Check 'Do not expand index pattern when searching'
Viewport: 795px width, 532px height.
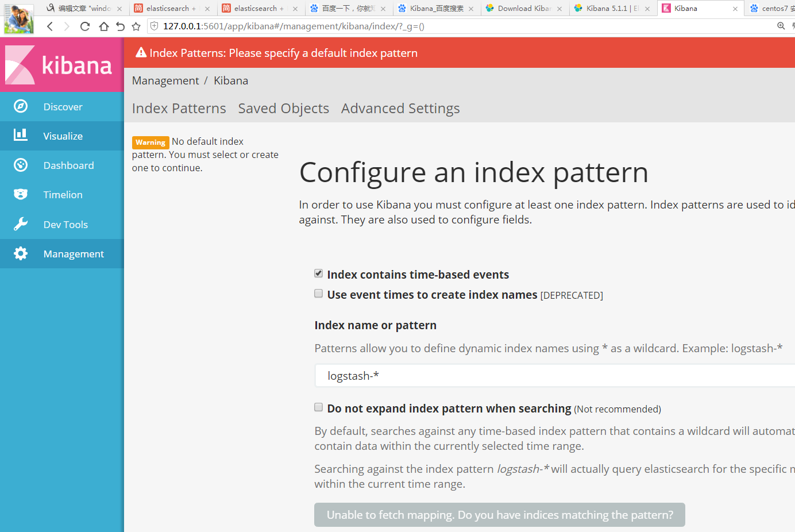tap(318, 407)
